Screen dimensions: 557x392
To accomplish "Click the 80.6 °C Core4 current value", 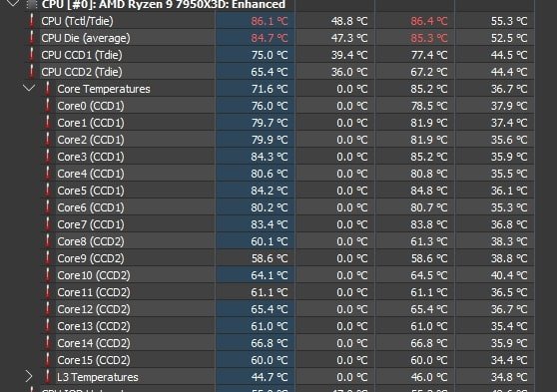I will pos(270,174).
